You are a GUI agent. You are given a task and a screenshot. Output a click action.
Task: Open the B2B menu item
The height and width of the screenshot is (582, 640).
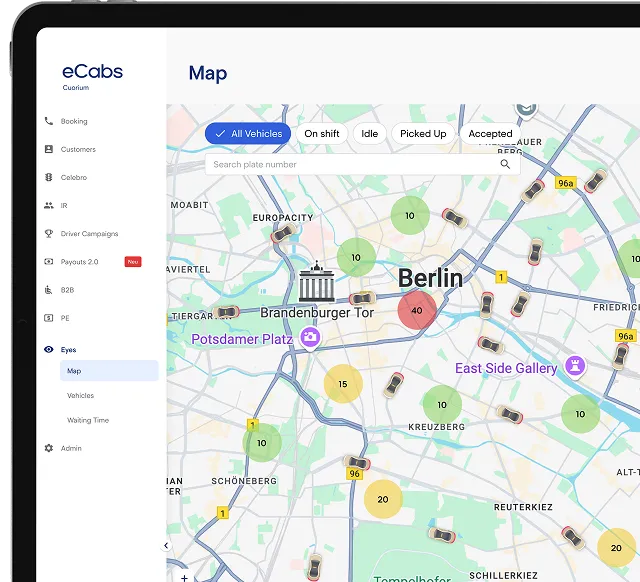coord(67,290)
